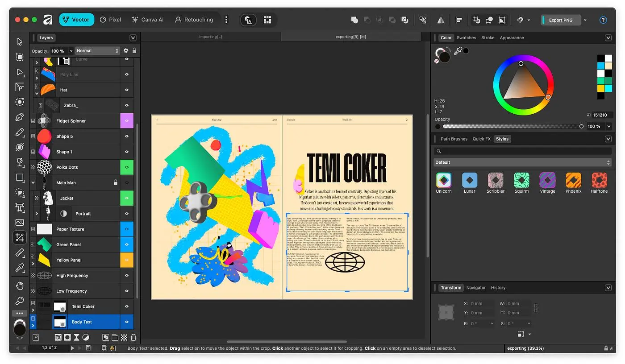Open help with the question mark icon
The image size is (625, 364).
[603, 20]
